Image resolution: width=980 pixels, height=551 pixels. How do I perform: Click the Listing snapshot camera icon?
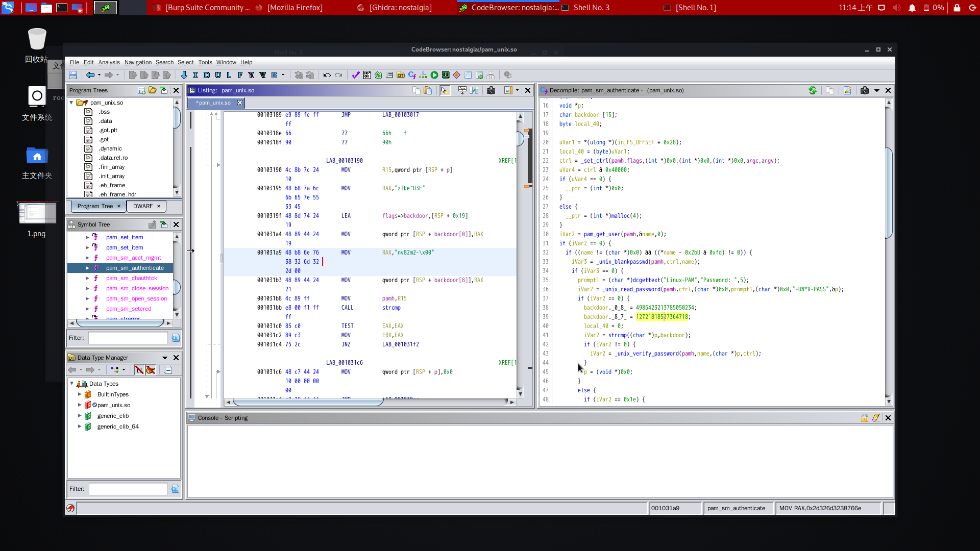click(491, 90)
